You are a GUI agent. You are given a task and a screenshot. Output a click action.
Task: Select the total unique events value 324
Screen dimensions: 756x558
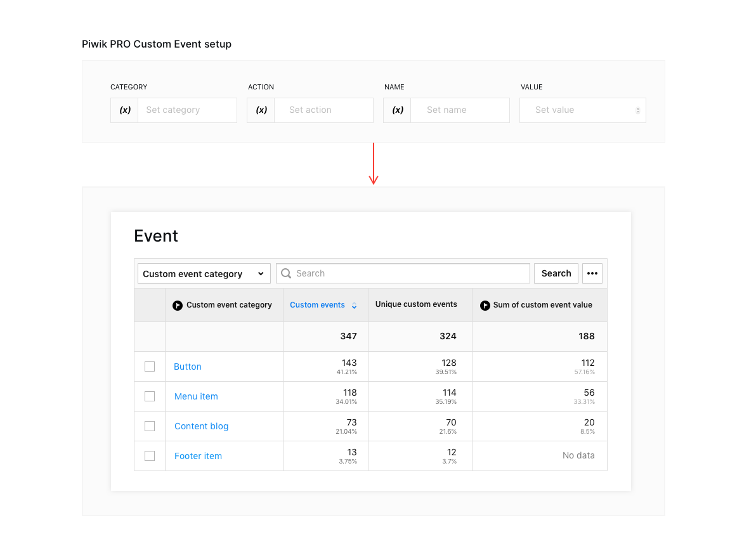tap(448, 336)
